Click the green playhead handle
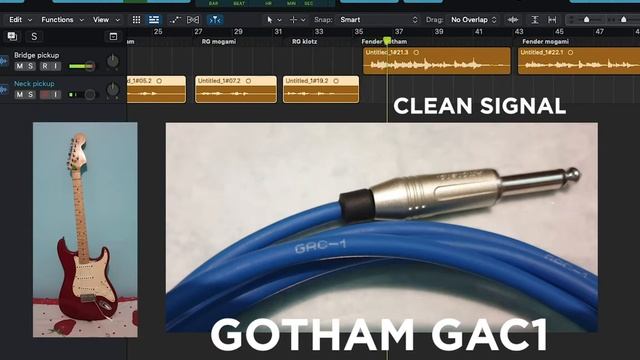The width and height of the screenshot is (640, 360). pos(387,40)
